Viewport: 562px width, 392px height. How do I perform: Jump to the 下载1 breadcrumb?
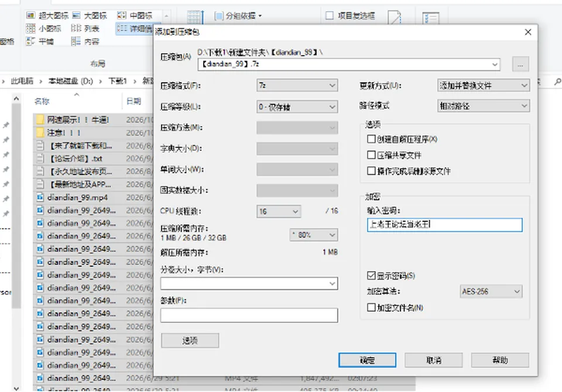118,81
